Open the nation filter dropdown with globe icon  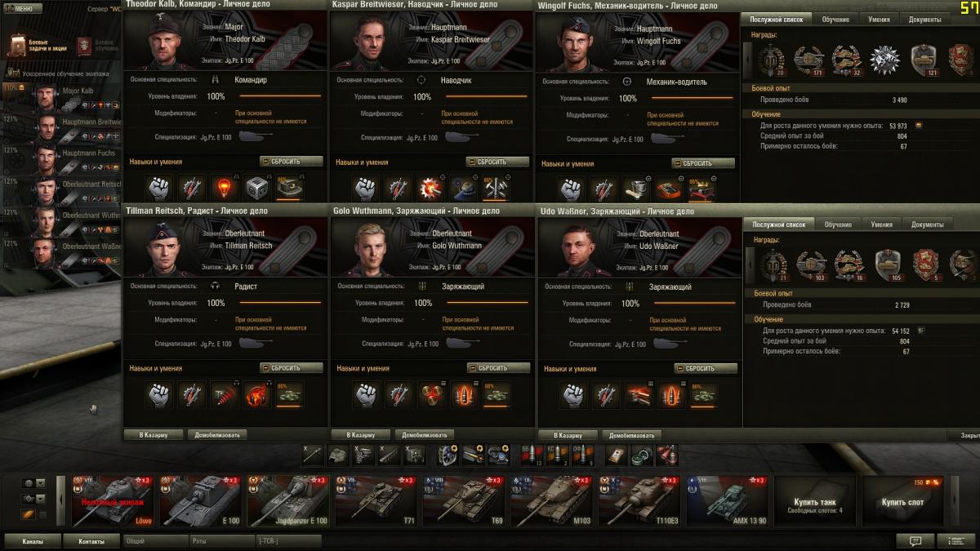point(33,483)
